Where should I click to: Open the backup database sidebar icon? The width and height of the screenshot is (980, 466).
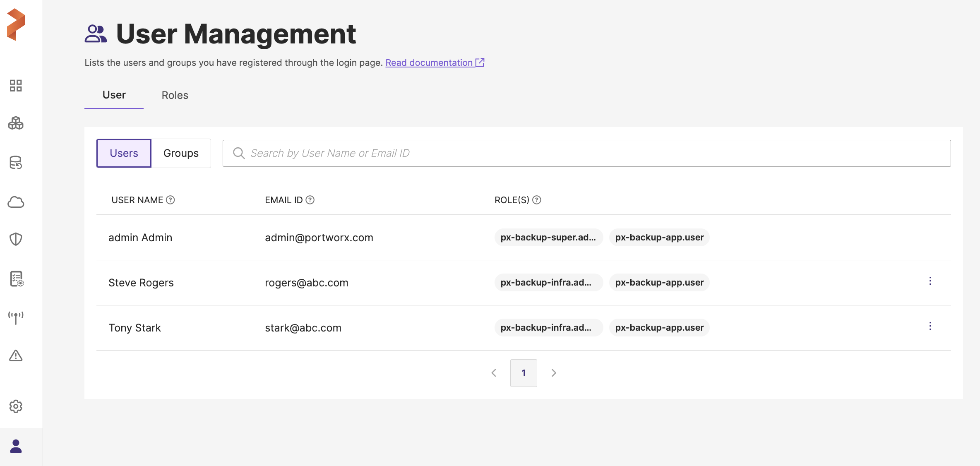(x=16, y=163)
